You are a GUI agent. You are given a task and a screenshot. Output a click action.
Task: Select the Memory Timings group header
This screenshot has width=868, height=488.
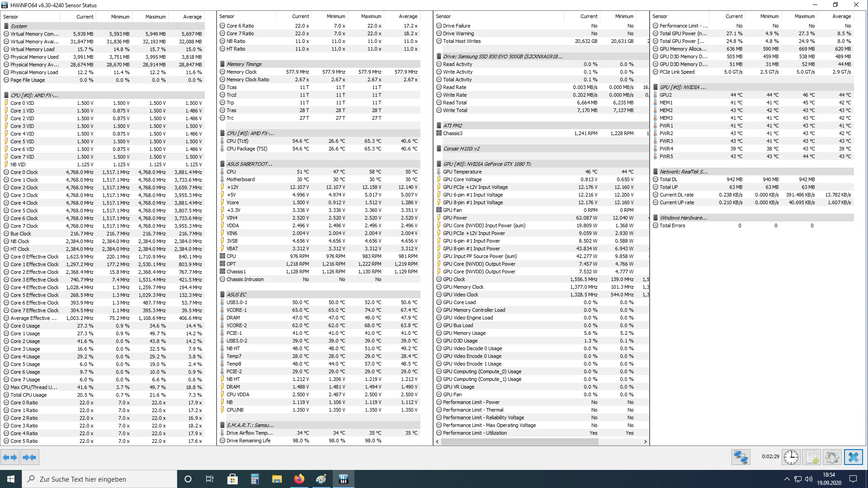click(244, 64)
